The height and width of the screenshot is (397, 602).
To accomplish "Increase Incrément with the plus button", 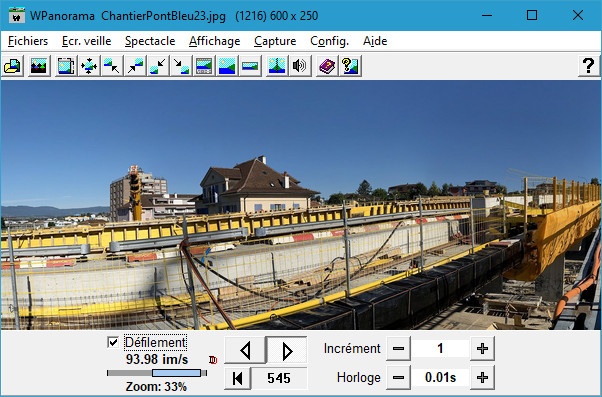I will [482, 349].
